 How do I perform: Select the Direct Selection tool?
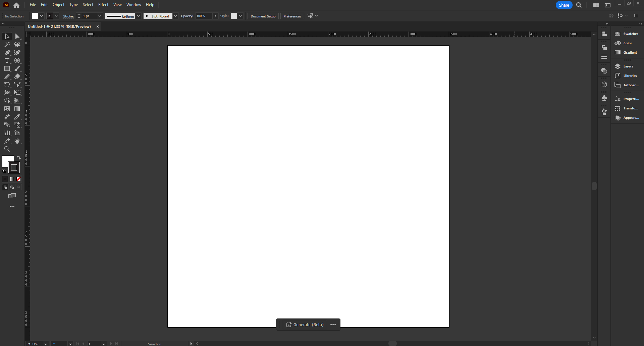(x=17, y=36)
